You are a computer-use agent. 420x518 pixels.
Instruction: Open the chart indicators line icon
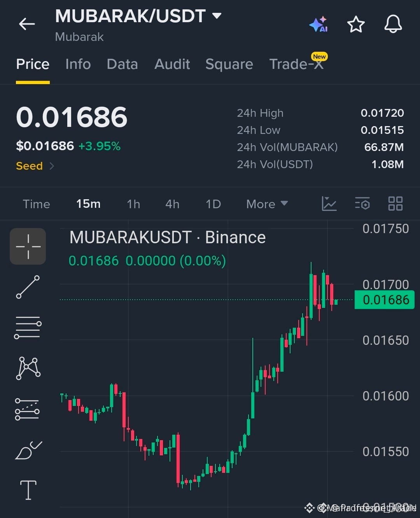(329, 204)
